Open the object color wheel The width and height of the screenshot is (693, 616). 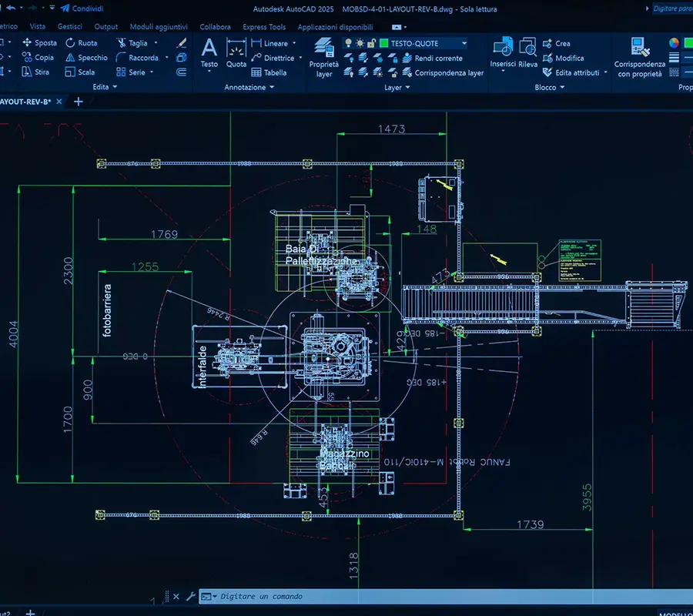[674, 43]
